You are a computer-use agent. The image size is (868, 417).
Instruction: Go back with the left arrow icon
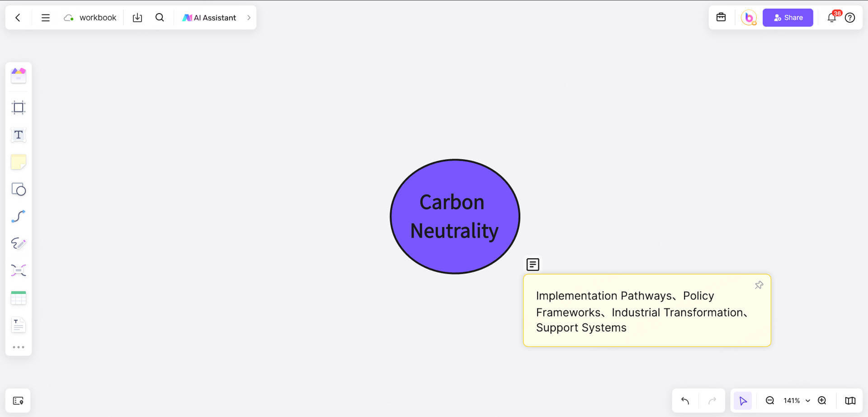pos(18,18)
